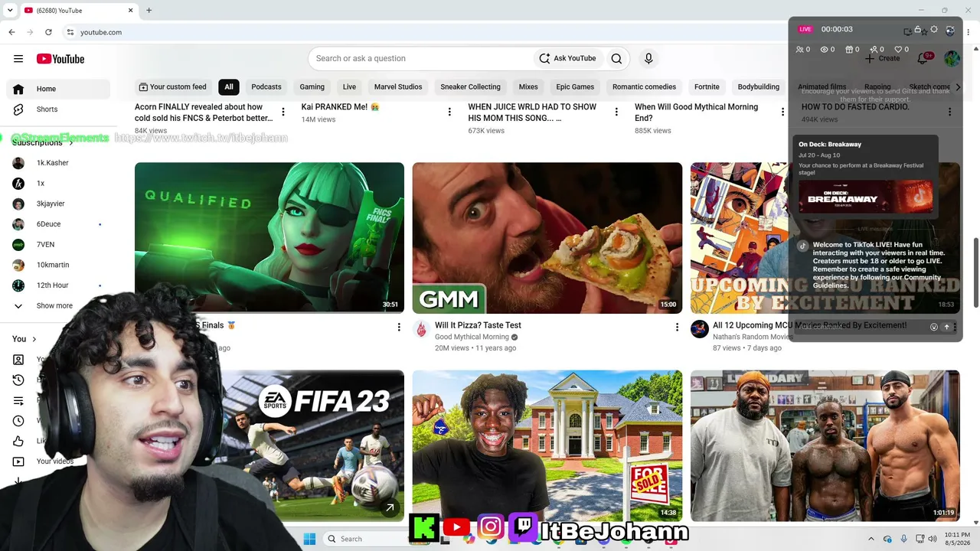The width and height of the screenshot is (980, 551).
Task: Open options for the Acorn FINALLY revealed video
Action: [283, 112]
